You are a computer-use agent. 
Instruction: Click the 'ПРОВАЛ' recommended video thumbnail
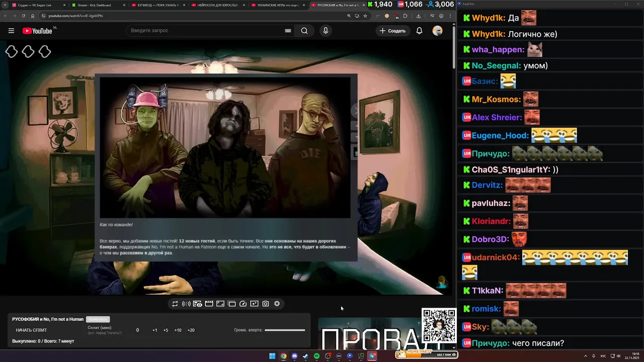tap(370, 334)
